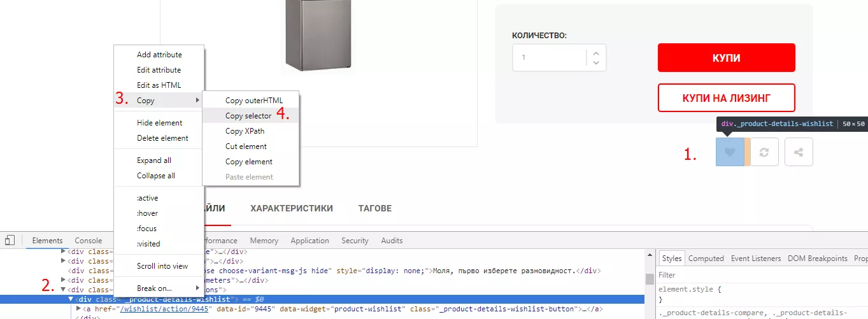The image size is (868, 319).
Task: Force the :active state option
Action: click(x=159, y=198)
